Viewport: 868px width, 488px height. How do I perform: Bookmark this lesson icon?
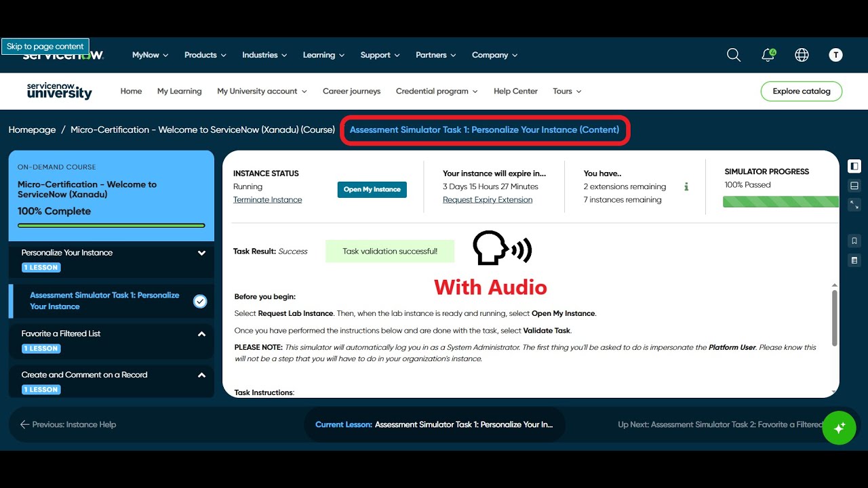[854, 241]
